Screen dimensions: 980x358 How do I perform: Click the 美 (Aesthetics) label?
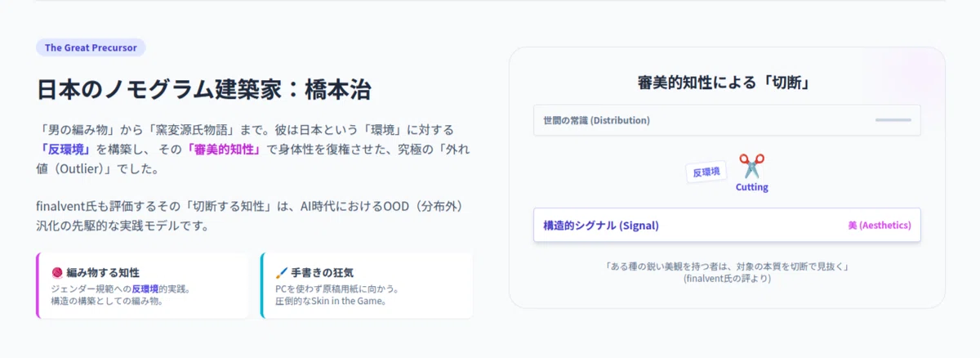[879, 225]
